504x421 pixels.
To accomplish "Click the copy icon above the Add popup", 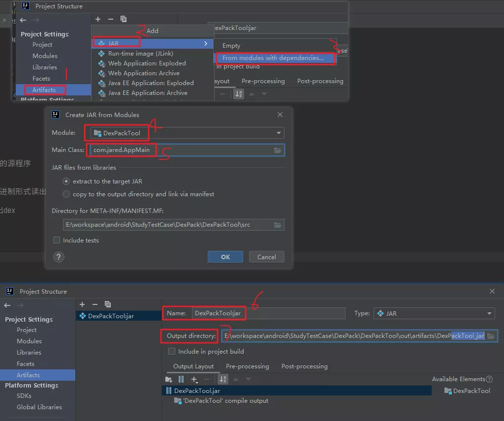I will pos(124,19).
